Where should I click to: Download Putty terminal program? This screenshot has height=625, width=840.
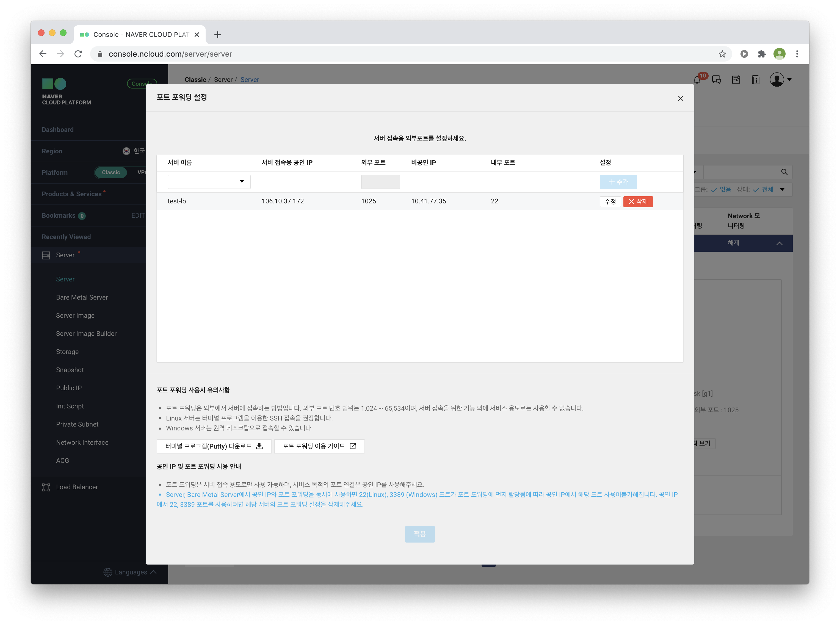pyautogui.click(x=214, y=446)
